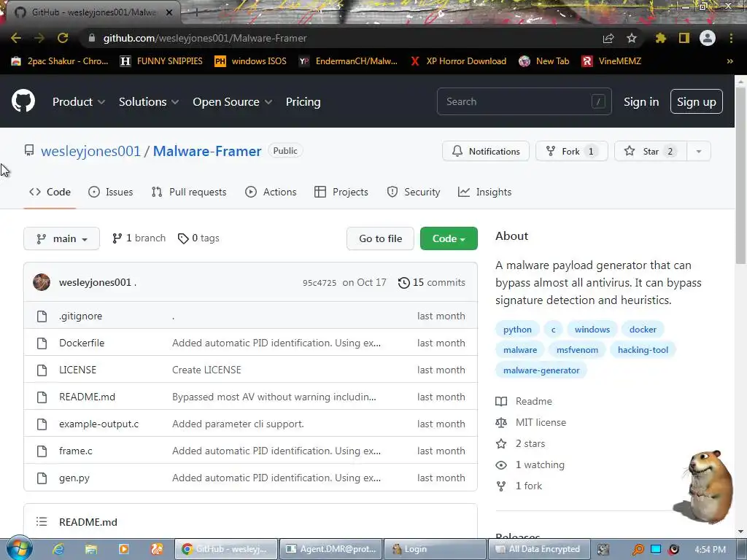Image resolution: width=747 pixels, height=560 pixels.
Task: Expand the Open Source menu
Action: click(x=233, y=102)
